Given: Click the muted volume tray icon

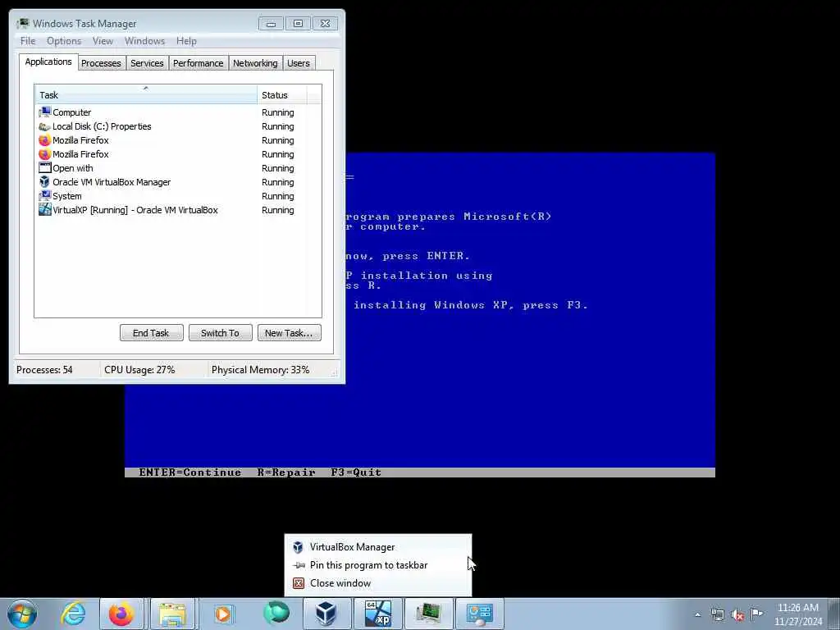Looking at the screenshot, I should point(737,615).
